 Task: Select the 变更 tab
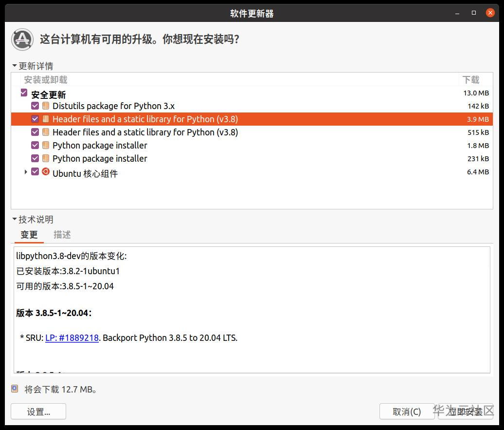[29, 235]
